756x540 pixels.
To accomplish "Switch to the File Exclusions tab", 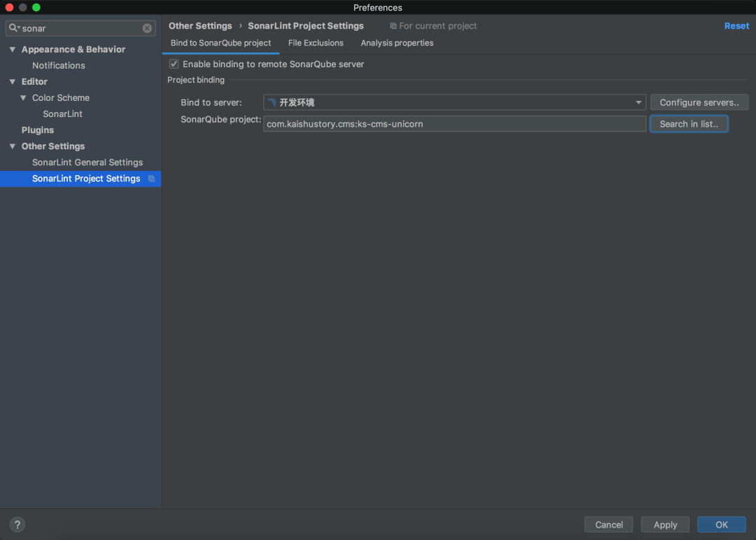I will 316,43.
